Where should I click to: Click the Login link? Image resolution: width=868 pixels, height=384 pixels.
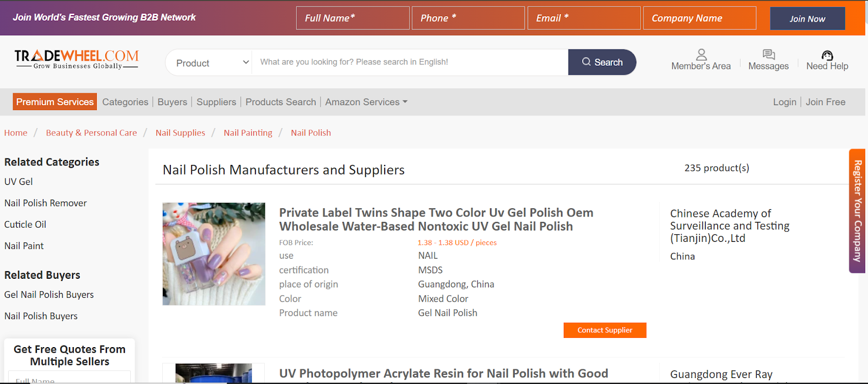[x=784, y=102]
